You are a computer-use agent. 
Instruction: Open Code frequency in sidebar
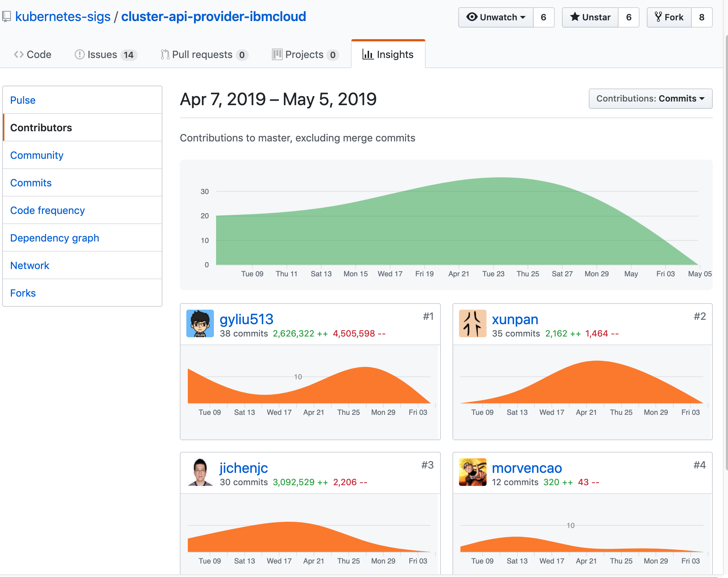[47, 210]
